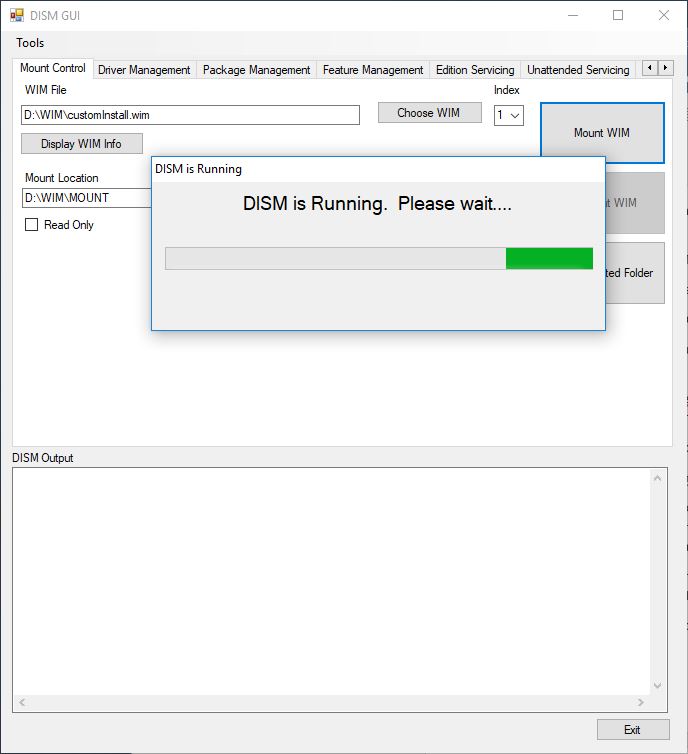Maximize the DISM GUI window

(618, 15)
